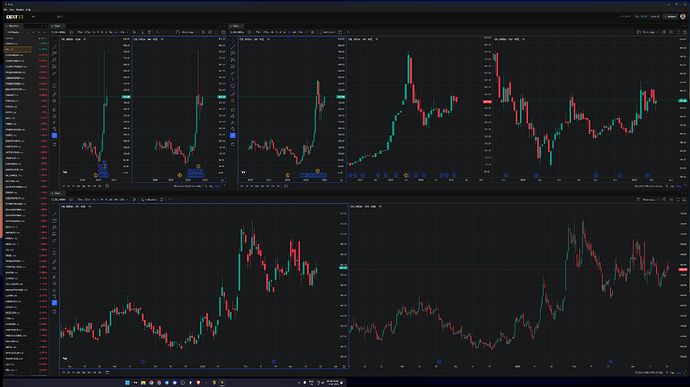This screenshot has height=387, width=690.
Task: Toggle hide all drawings eye in top-left chart toolbar
Action: click(x=55, y=129)
